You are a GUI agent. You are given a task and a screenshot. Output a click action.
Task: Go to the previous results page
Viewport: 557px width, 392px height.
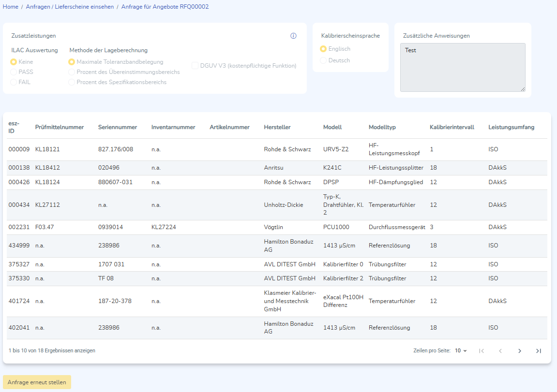coord(500,351)
